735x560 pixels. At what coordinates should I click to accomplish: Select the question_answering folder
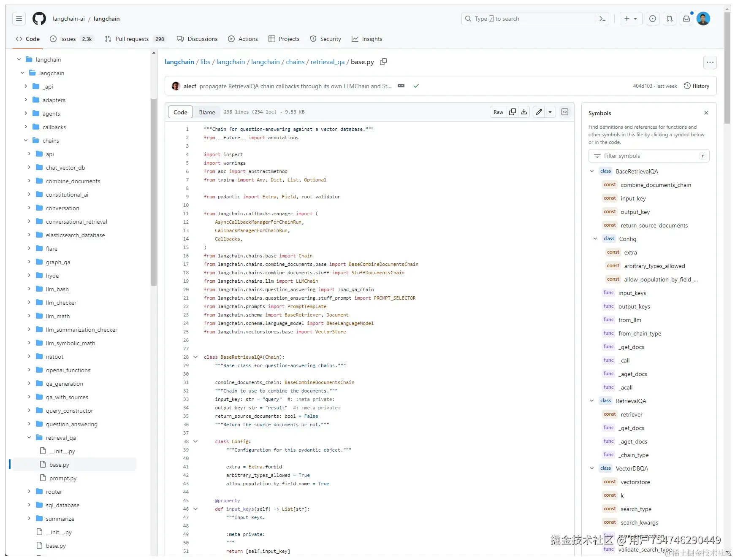click(x=72, y=424)
